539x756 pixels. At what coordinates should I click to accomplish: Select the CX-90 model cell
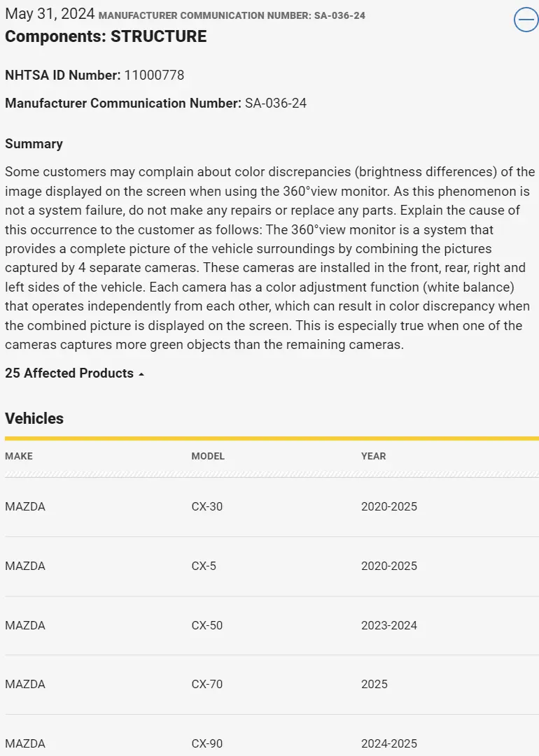[x=207, y=743]
